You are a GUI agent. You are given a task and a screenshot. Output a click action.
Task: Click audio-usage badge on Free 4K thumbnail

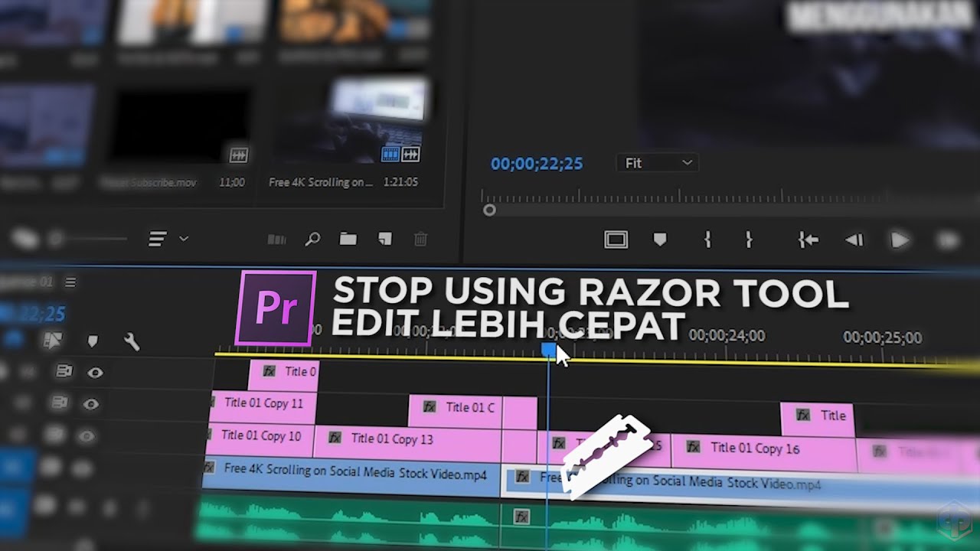[411, 155]
